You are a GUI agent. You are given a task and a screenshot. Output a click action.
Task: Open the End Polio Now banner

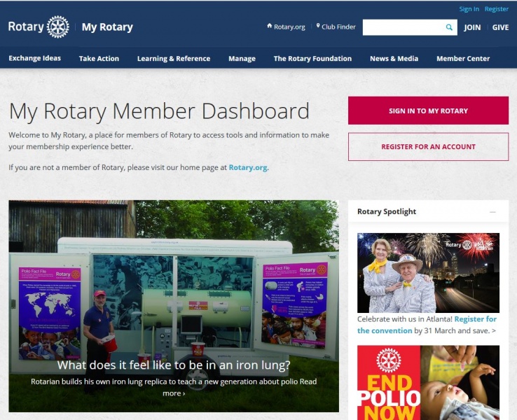pos(428,383)
